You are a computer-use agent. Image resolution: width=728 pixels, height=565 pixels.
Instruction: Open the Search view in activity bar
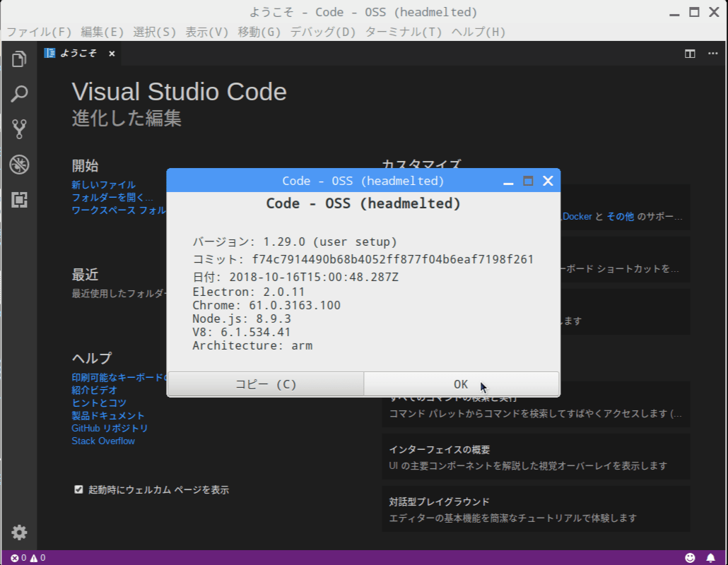(19, 94)
